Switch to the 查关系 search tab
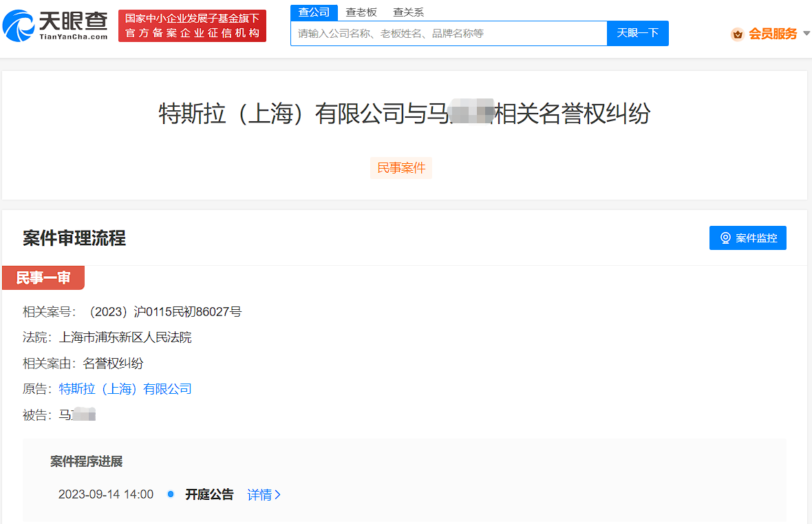 (x=408, y=12)
